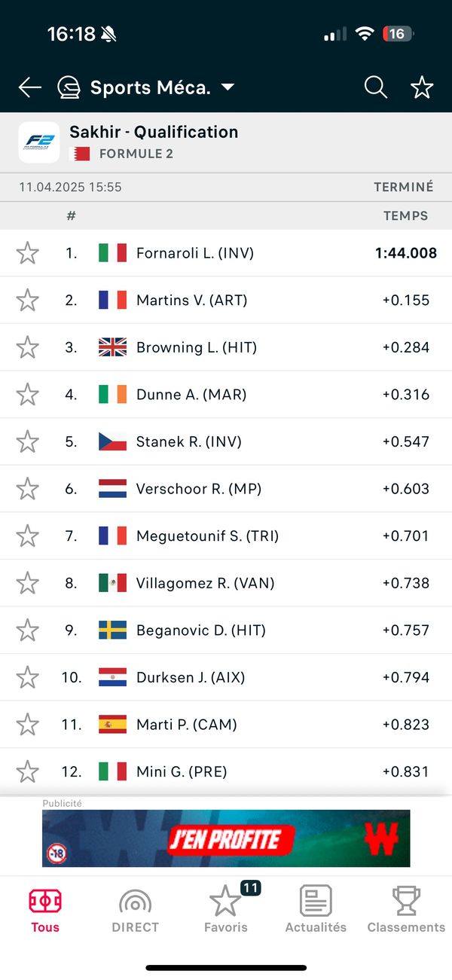Screen dimensions: 452x980
Task: Open the Classements trophy tab
Action: [x=406, y=909]
